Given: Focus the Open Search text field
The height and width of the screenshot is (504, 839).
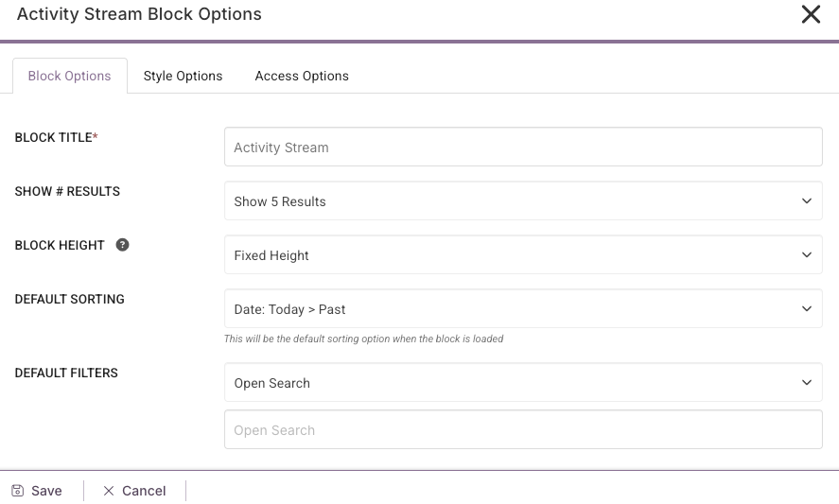Looking at the screenshot, I should [x=522, y=430].
